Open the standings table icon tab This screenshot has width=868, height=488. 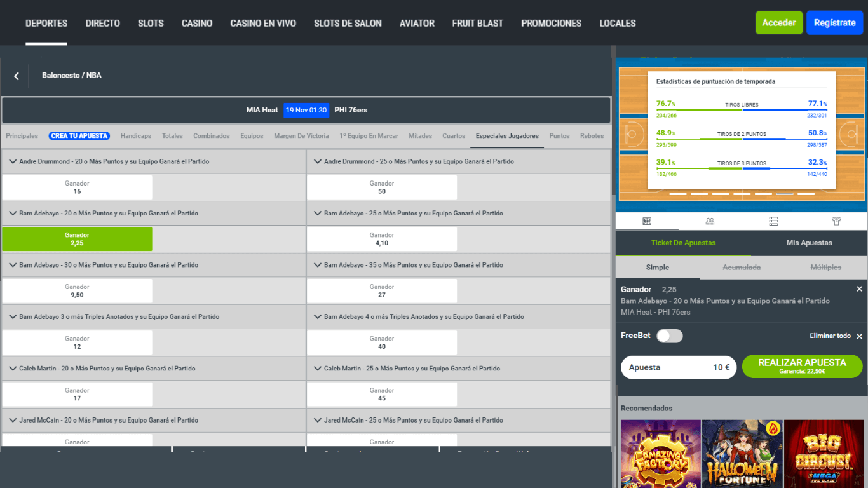(x=773, y=221)
